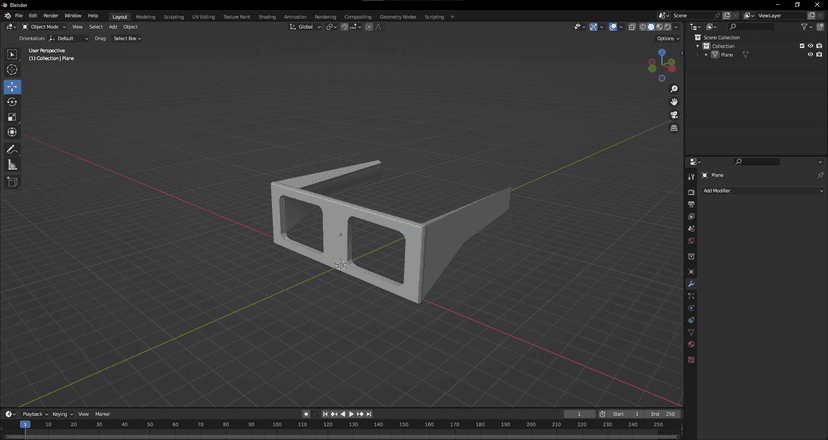Open the viewport Options button
Viewport: 828px width, 440px height.
click(x=667, y=39)
